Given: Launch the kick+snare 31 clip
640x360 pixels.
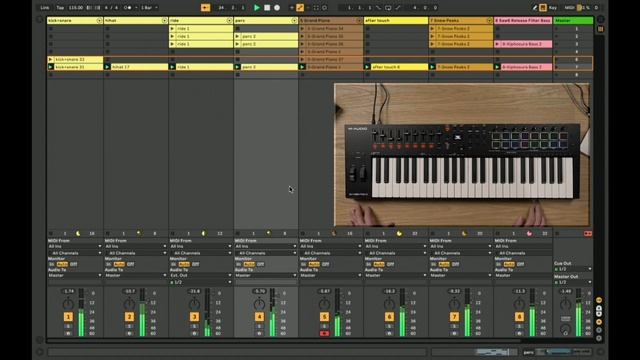Looking at the screenshot, I should coord(51,67).
